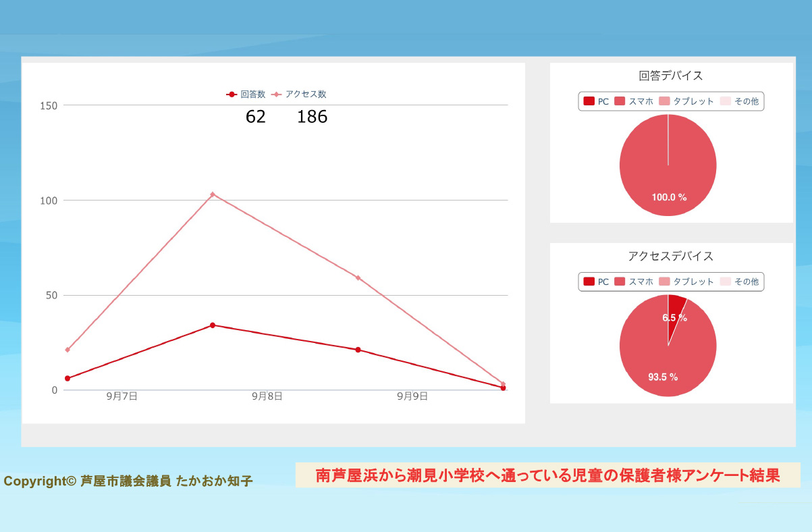Click the タブレット swatch in 回答デバイス legend
Image resolution: width=812 pixels, height=532 pixels.
click(664, 101)
